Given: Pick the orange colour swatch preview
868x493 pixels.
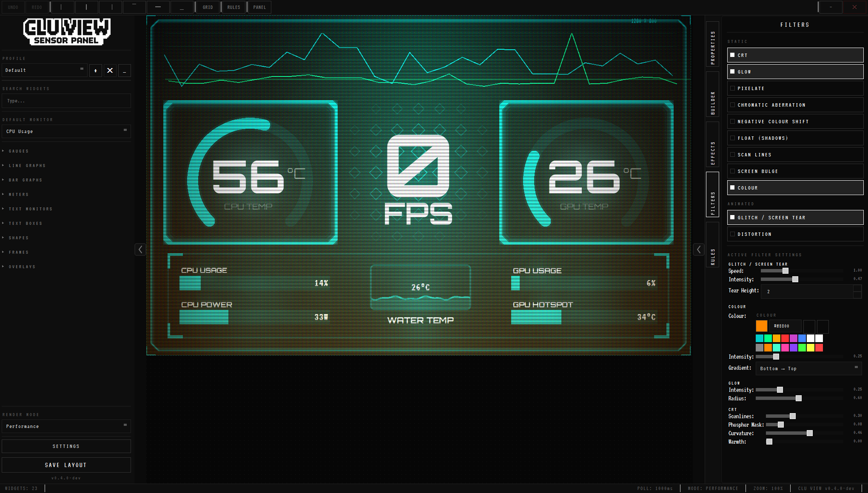Looking at the screenshot, I should 762,326.
